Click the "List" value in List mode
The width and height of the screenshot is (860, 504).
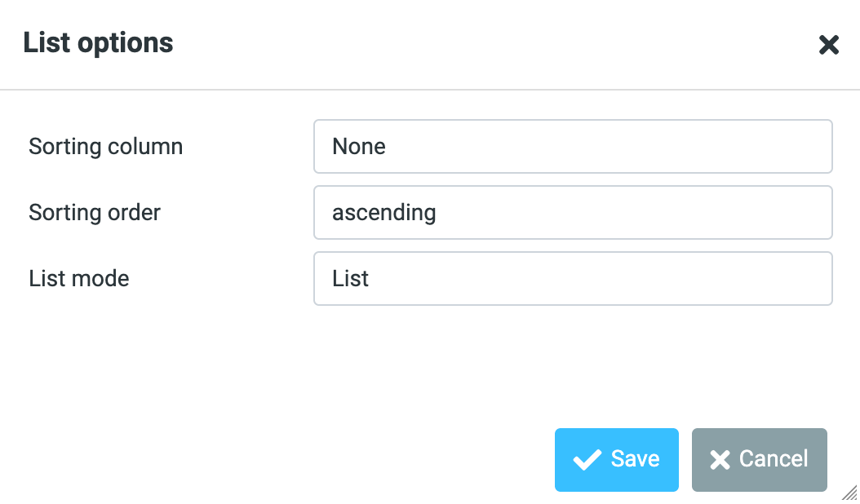click(351, 279)
